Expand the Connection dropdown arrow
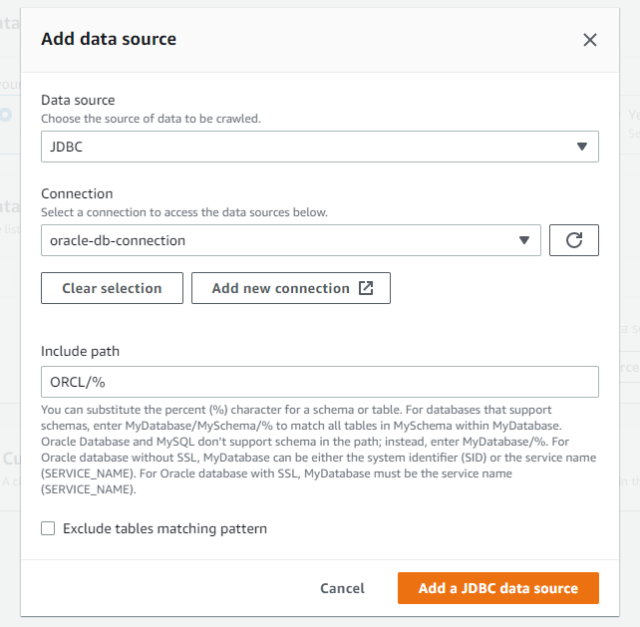Screen dimensions: 640x627 click(524, 240)
